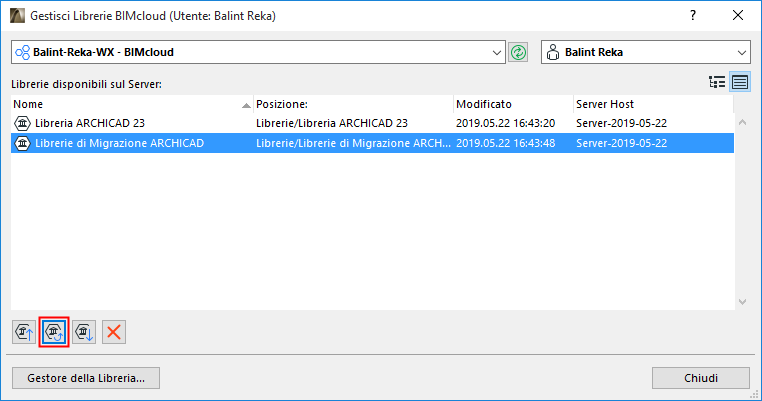Click library icon beside Libreria ARCHICAD 23

pos(22,123)
